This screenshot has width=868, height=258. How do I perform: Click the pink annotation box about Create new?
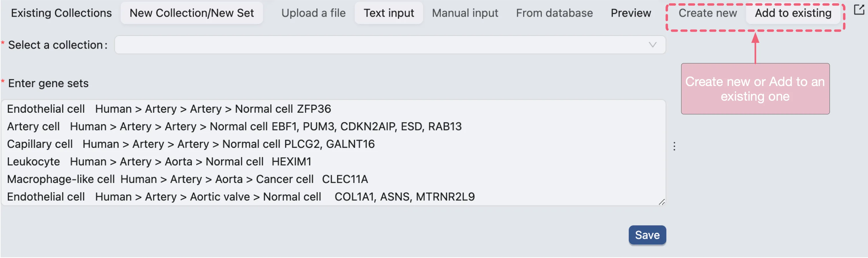[755, 89]
